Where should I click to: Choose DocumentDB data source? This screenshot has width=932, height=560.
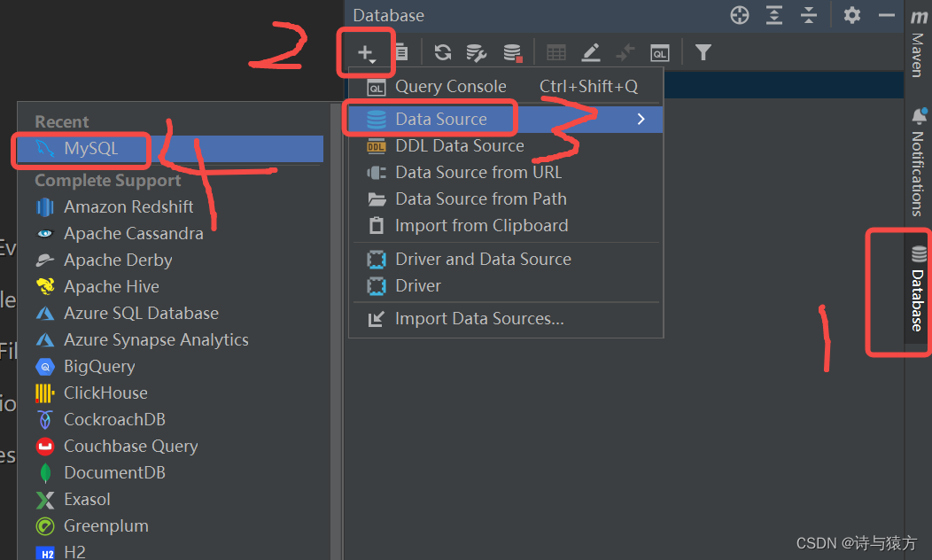[x=171, y=473]
